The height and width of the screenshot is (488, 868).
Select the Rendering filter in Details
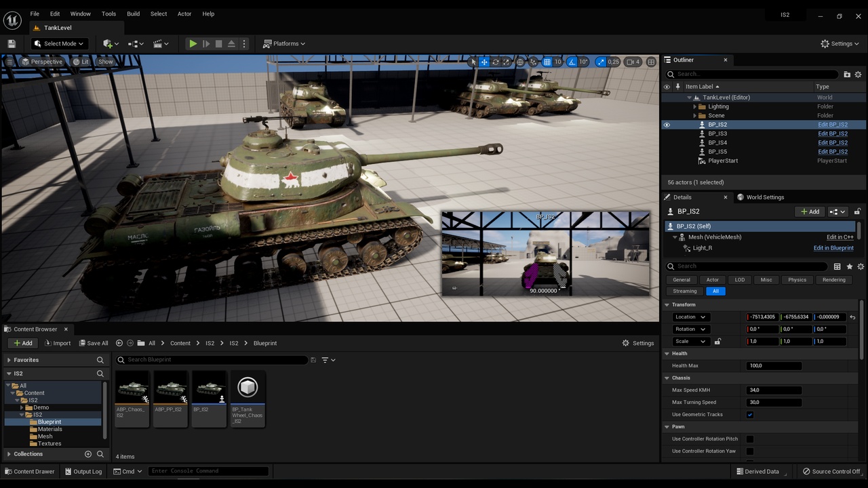coord(833,280)
